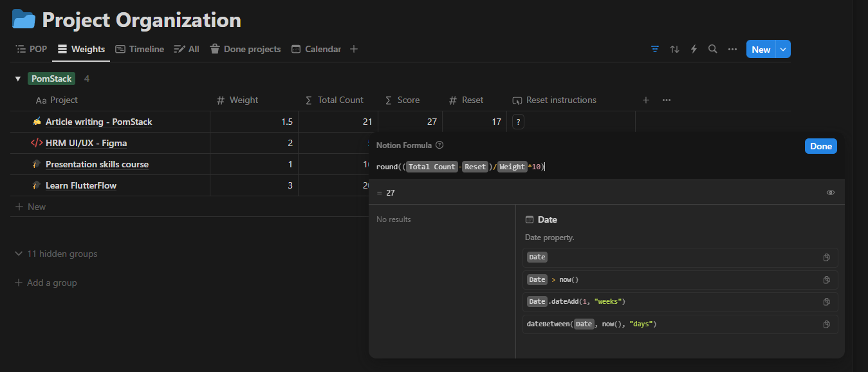The height and width of the screenshot is (372, 868).
Task: Add a new property column plus
Action: pos(646,100)
